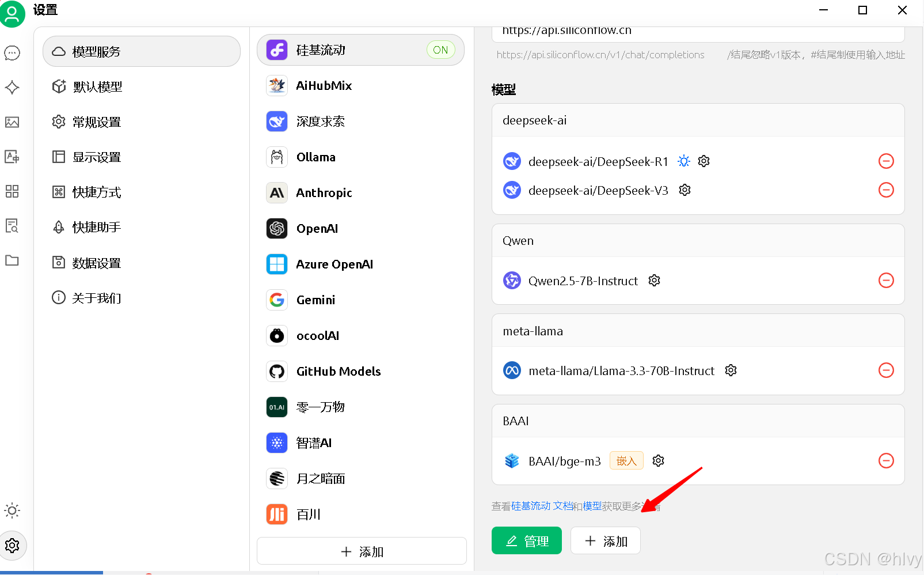Viewport: 924px width, 575px height.
Task: Open settings for BAAI/bge-m3 model
Action: pos(658,461)
